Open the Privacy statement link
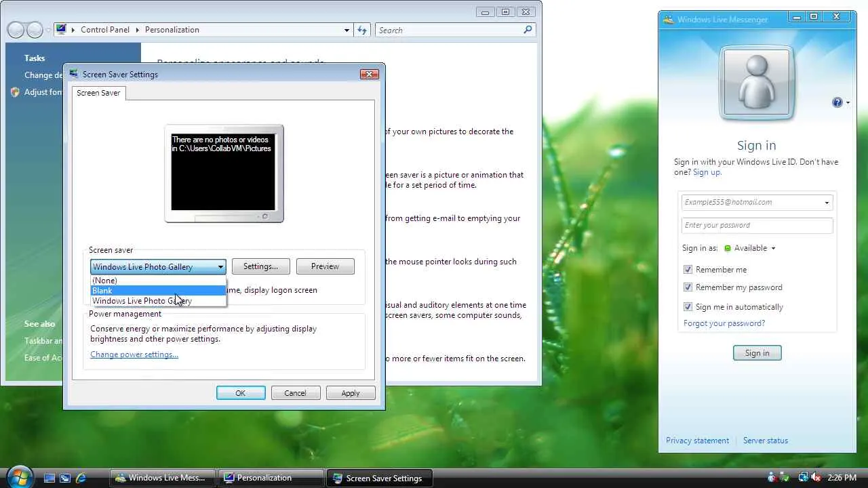 pyautogui.click(x=698, y=441)
